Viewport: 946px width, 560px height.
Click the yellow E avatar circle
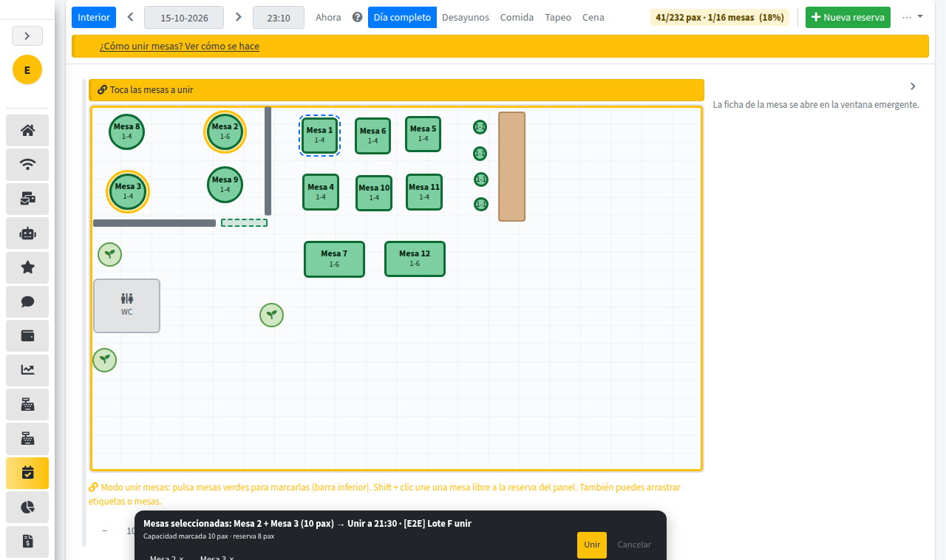pyautogui.click(x=27, y=70)
